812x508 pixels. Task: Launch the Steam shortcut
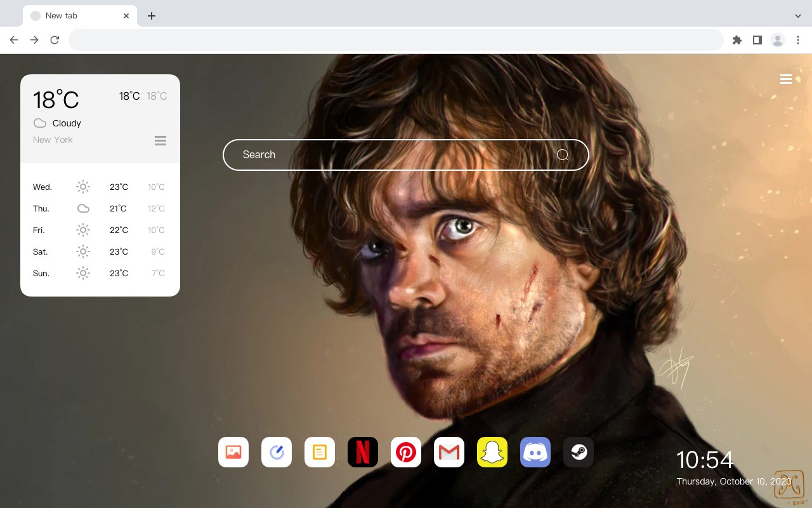point(579,452)
